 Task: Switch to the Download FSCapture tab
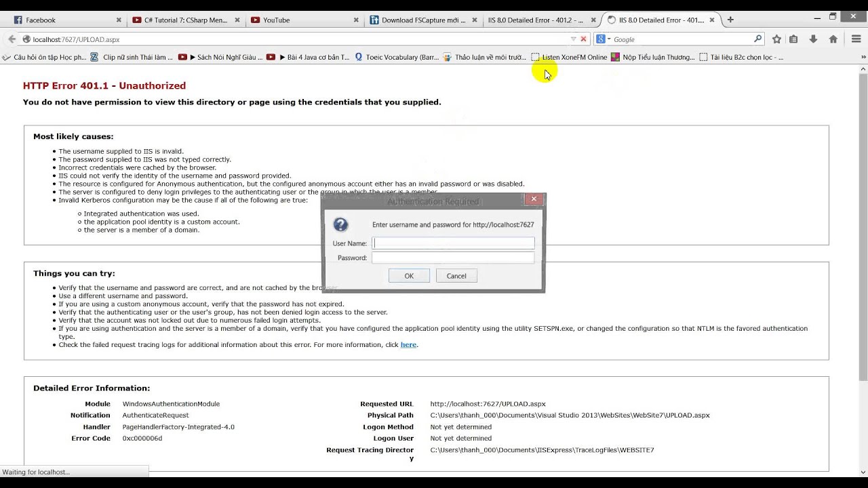point(421,20)
